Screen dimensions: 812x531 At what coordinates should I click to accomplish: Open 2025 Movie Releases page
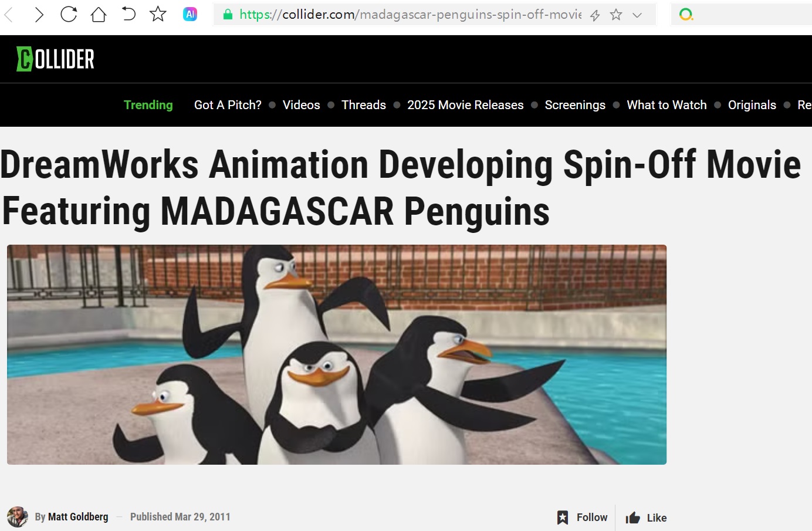465,105
